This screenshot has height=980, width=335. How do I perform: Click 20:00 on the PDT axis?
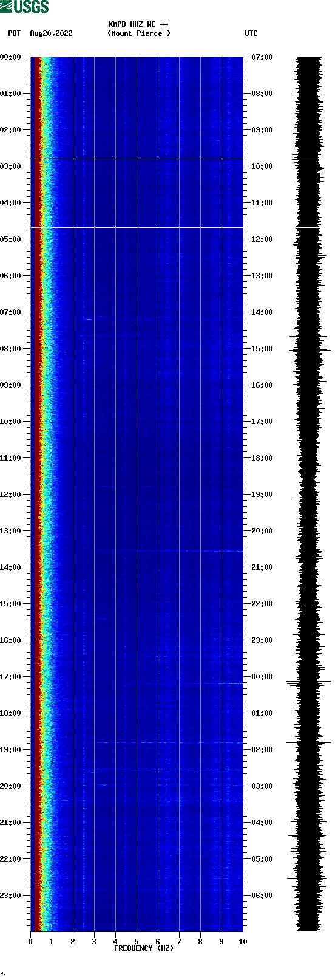coord(11,786)
